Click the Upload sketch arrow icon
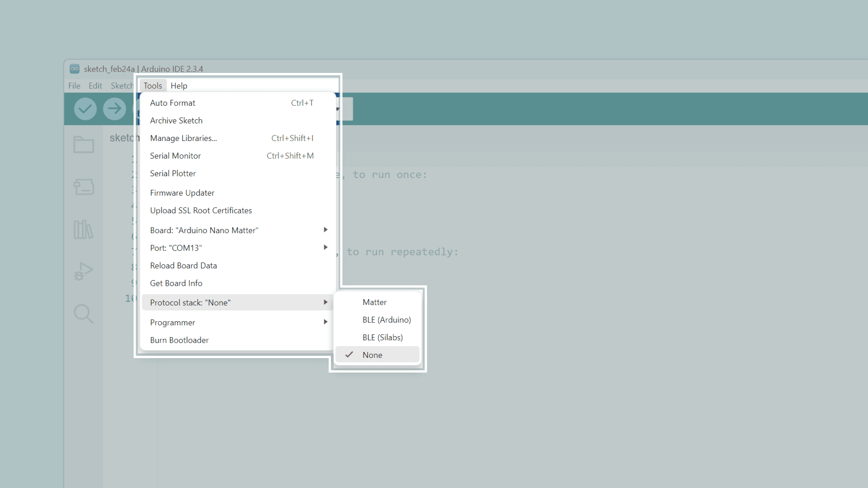 click(x=115, y=109)
